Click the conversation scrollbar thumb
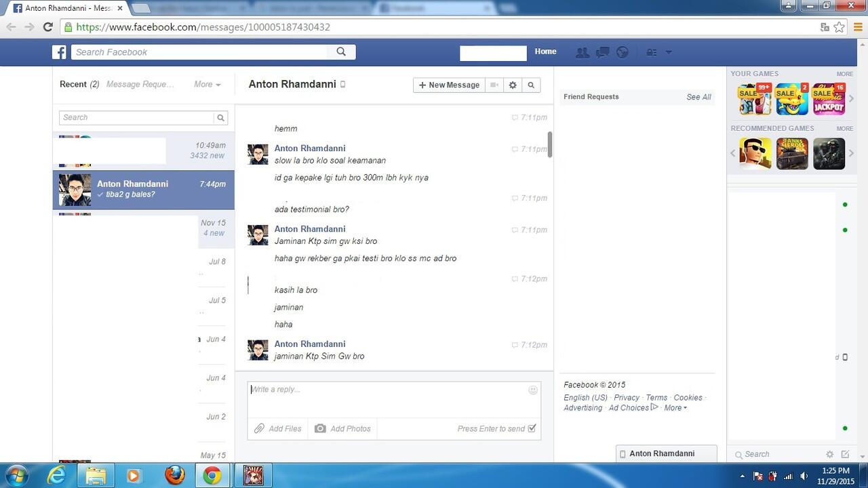This screenshot has width=868, height=488. pos(550,144)
